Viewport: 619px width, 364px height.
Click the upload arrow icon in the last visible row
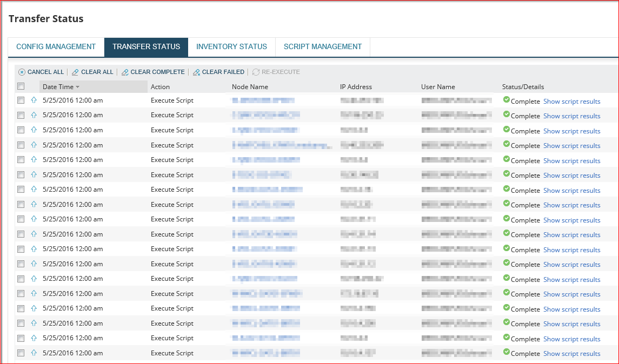click(34, 353)
